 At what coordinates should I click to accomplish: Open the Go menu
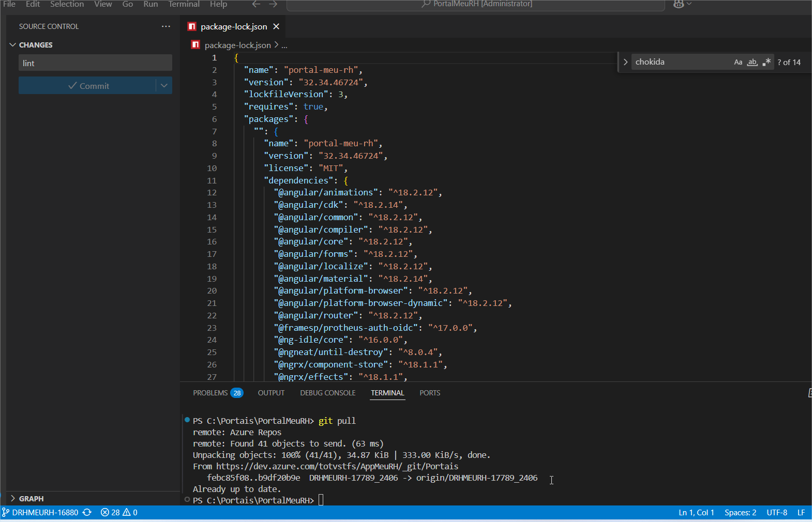tap(128, 4)
